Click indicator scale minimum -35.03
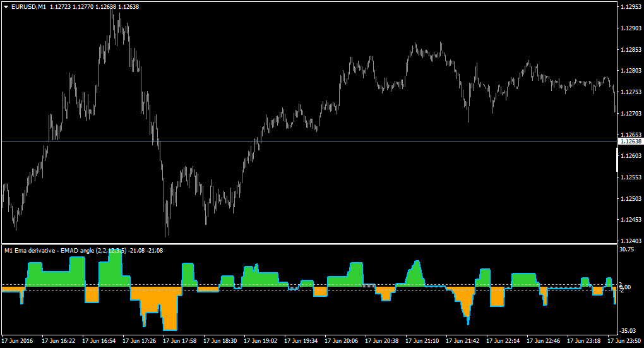This screenshot has width=644, height=348. tap(628, 331)
